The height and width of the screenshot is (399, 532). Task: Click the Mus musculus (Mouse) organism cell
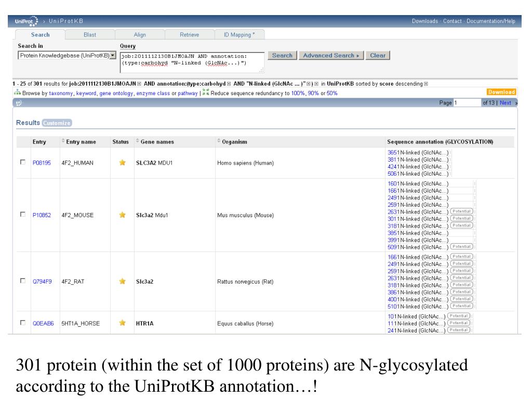245,215
